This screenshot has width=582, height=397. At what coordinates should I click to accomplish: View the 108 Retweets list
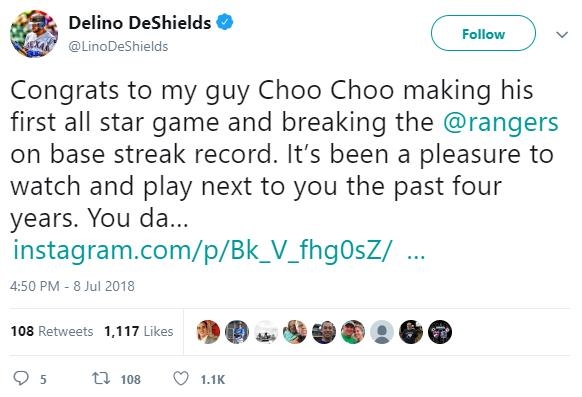(x=52, y=331)
